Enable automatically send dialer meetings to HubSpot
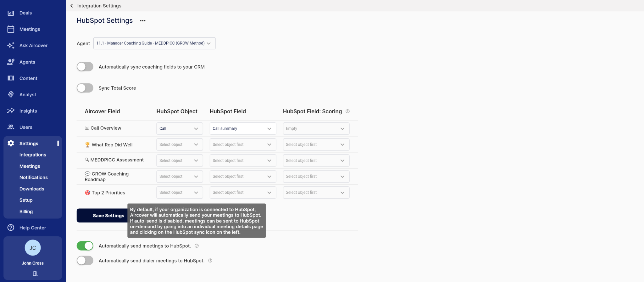Image resolution: width=644 pixels, height=282 pixels. click(x=85, y=261)
